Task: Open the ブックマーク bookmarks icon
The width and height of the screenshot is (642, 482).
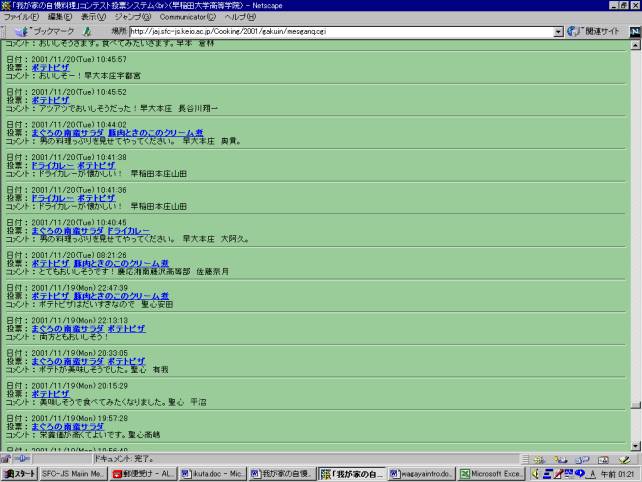Action: 21,31
